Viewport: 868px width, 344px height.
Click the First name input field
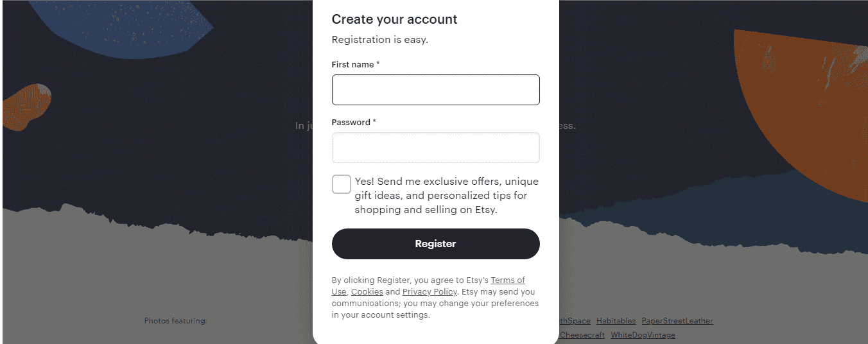[x=435, y=90]
